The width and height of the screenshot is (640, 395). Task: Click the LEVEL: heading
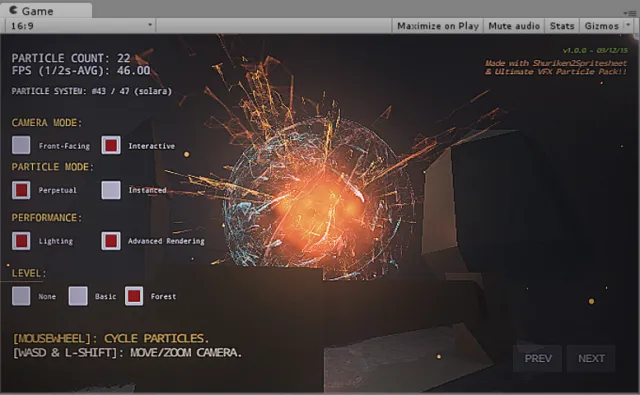click(29, 273)
